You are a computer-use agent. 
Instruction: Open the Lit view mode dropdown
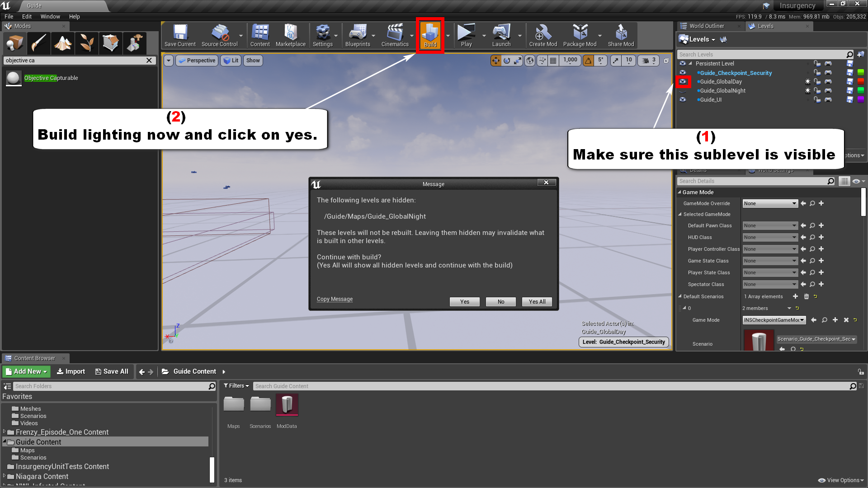point(231,61)
